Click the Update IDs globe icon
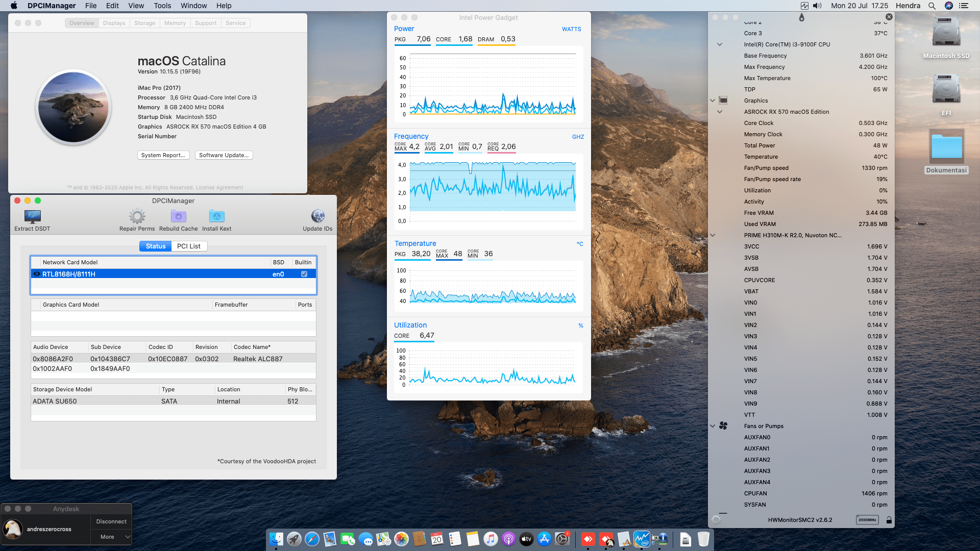 pos(317,216)
